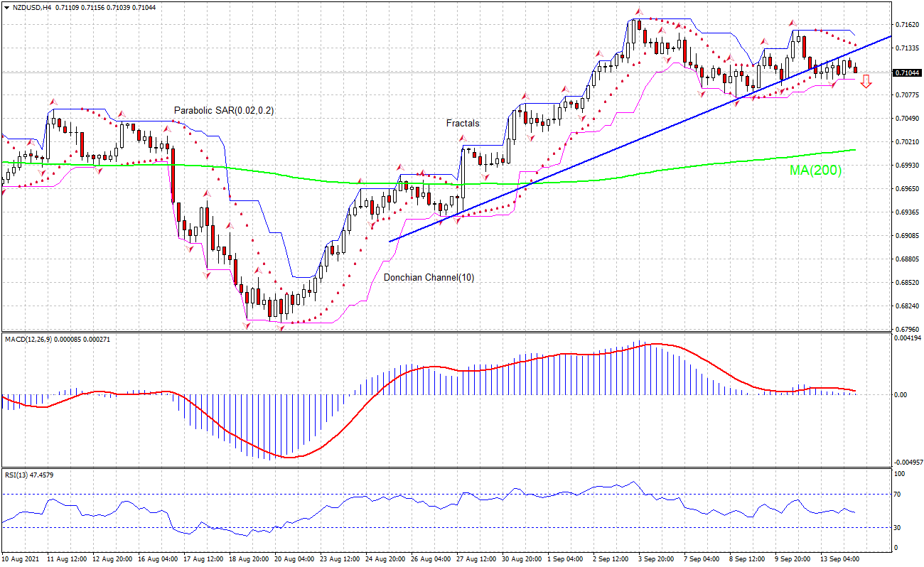
Task: Select the red down-arrow sell signal object
Action: click(x=867, y=82)
